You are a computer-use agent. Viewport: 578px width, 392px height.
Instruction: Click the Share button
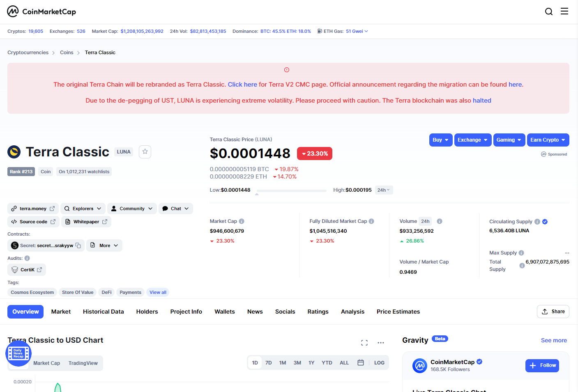point(553,312)
